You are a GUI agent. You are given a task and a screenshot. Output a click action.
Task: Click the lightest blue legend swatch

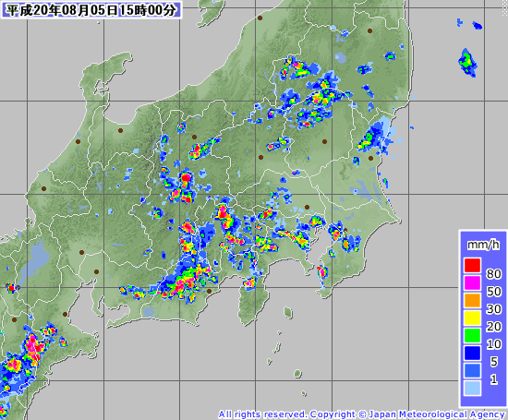click(472, 388)
